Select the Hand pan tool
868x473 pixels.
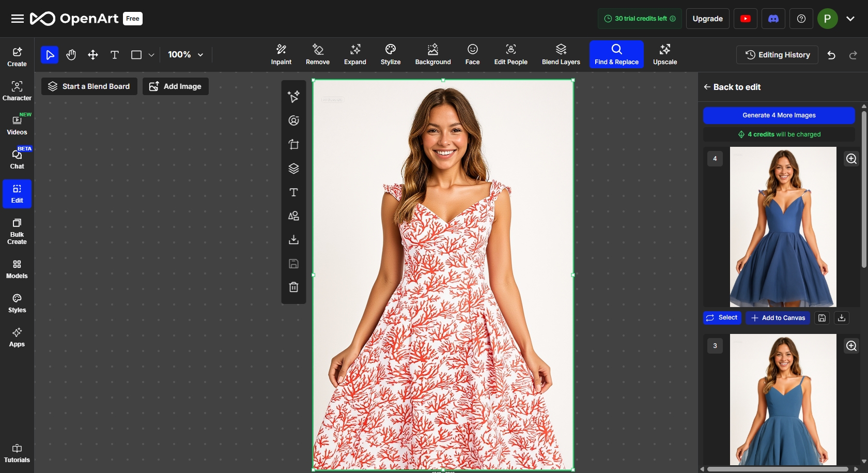[71, 55]
